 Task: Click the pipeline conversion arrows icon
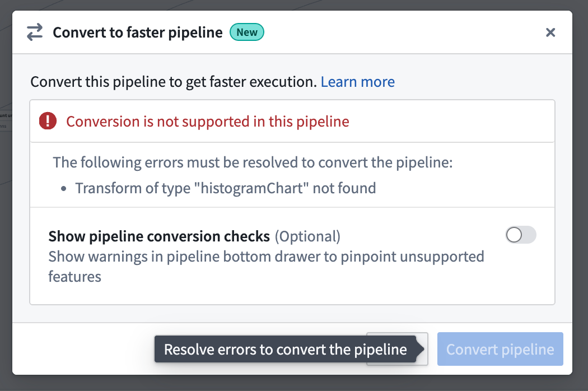tap(34, 32)
